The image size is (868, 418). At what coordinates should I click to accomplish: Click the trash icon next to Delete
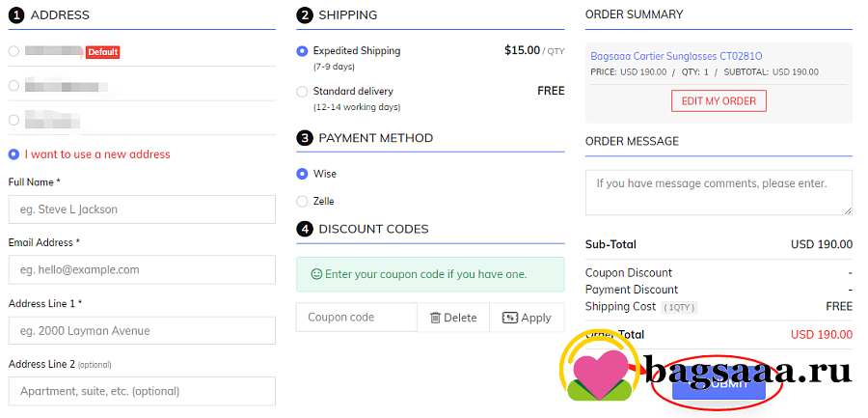[x=435, y=318]
